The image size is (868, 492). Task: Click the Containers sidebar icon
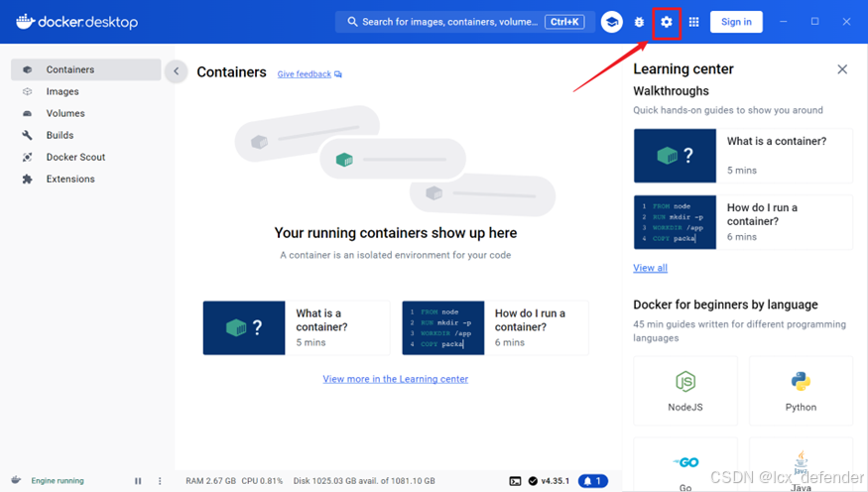pyautogui.click(x=27, y=69)
